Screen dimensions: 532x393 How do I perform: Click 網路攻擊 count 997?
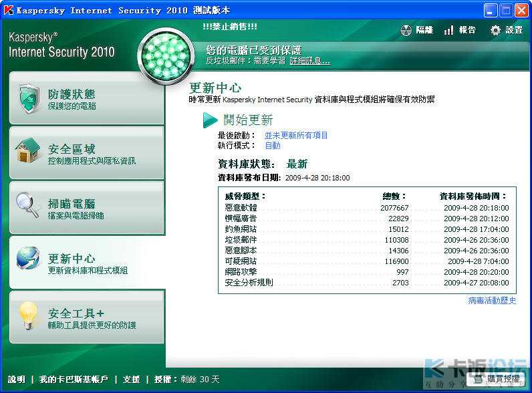point(402,272)
